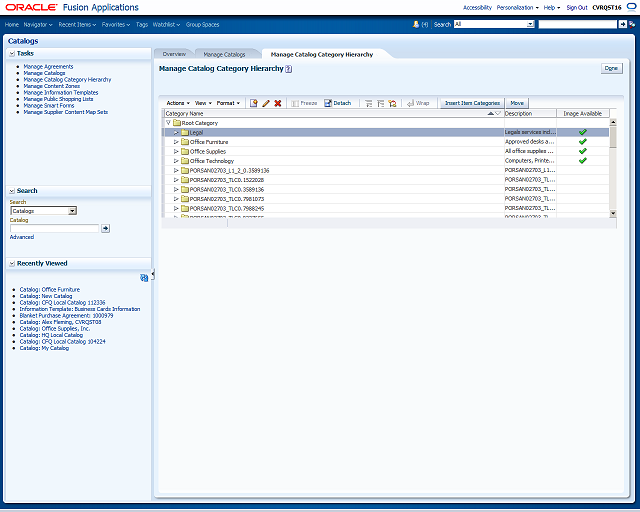Open the Catalogs search type dropdown
640x512 pixels.
click(72, 211)
